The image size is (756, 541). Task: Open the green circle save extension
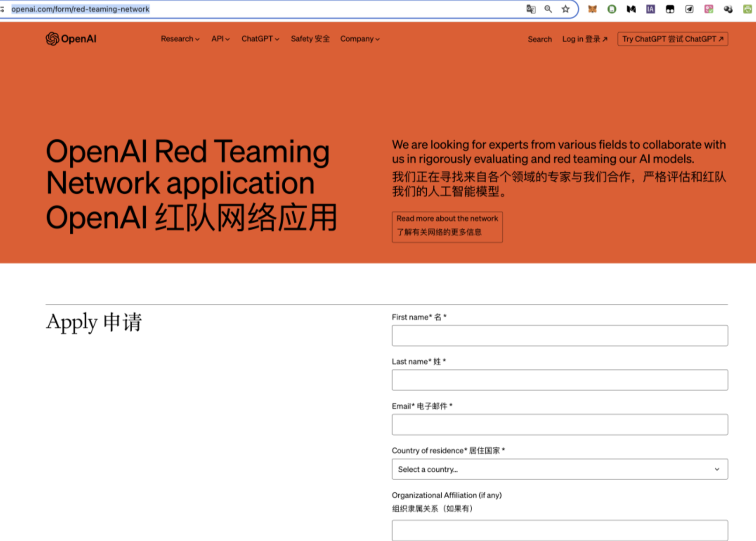(612, 9)
